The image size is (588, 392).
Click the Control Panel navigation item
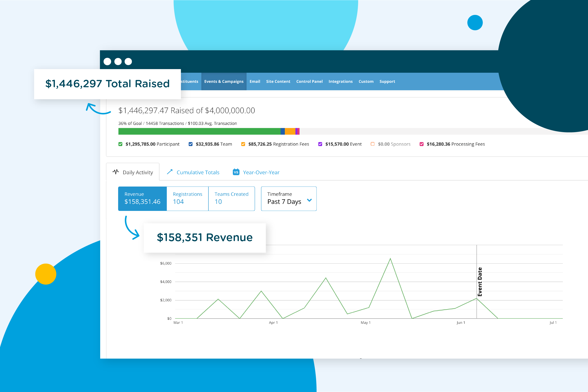coord(309,81)
